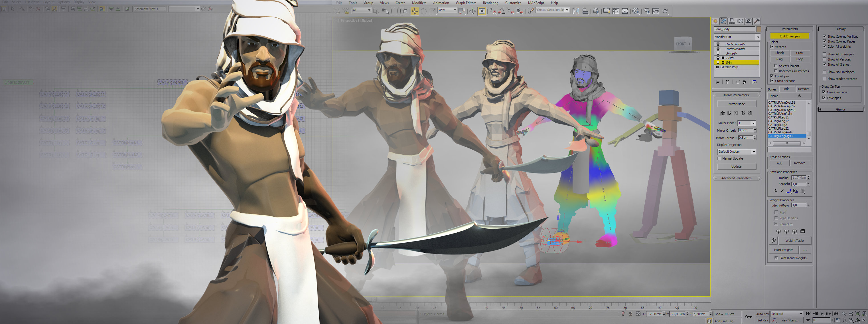Click Configure Modifier Sets icon

click(755, 82)
